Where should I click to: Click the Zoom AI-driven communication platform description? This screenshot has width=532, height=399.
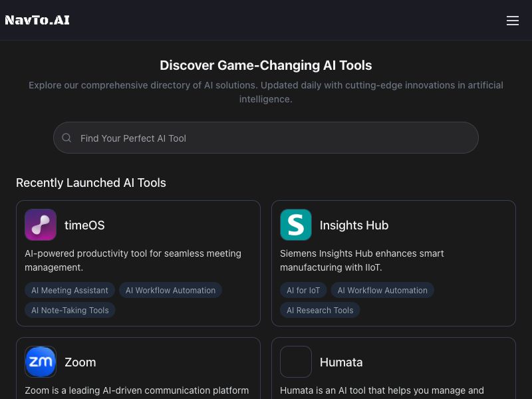tap(137, 390)
